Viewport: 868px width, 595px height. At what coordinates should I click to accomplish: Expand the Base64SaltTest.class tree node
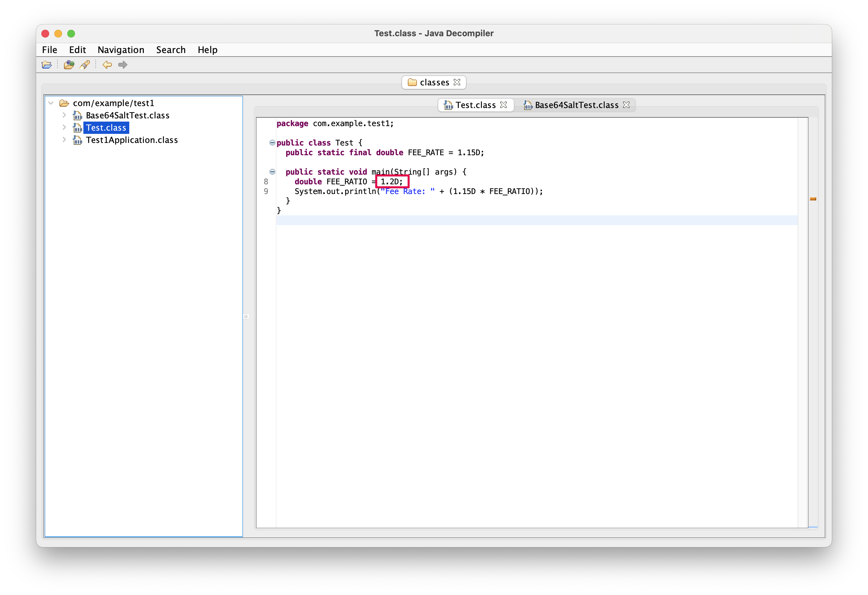tap(64, 115)
